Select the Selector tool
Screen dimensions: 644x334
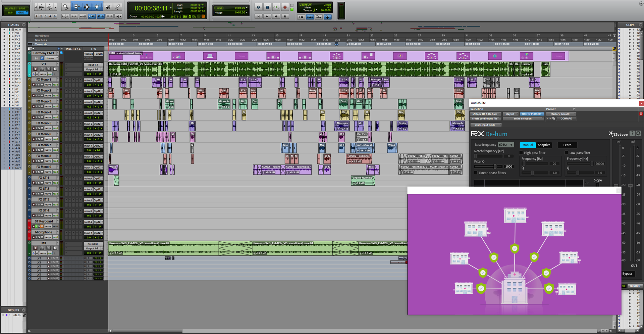(x=87, y=7)
